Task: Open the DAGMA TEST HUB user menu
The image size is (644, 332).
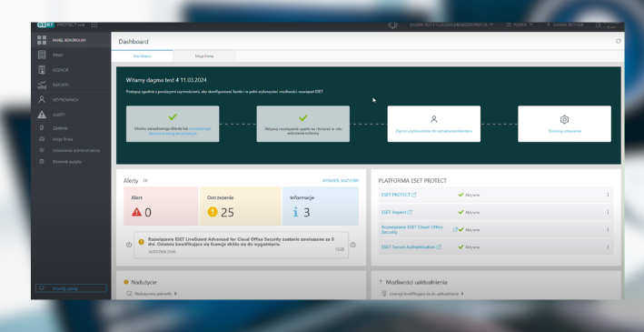Action: 565,25
